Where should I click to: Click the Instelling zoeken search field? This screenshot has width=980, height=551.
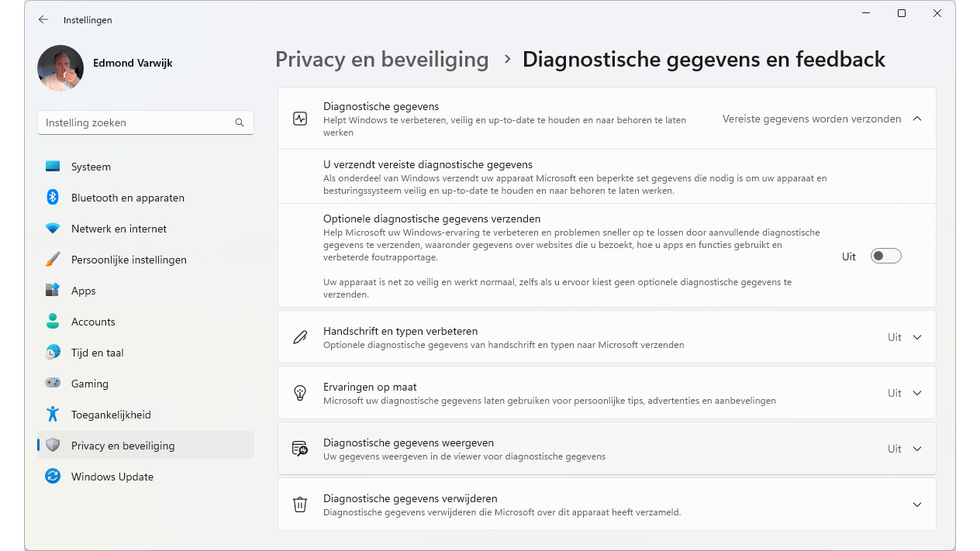pyautogui.click(x=138, y=122)
